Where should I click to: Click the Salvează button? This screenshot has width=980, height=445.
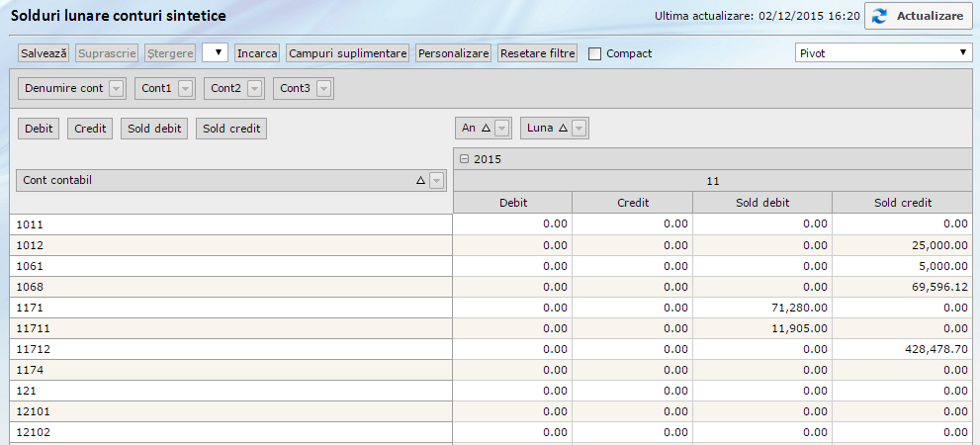click(44, 52)
